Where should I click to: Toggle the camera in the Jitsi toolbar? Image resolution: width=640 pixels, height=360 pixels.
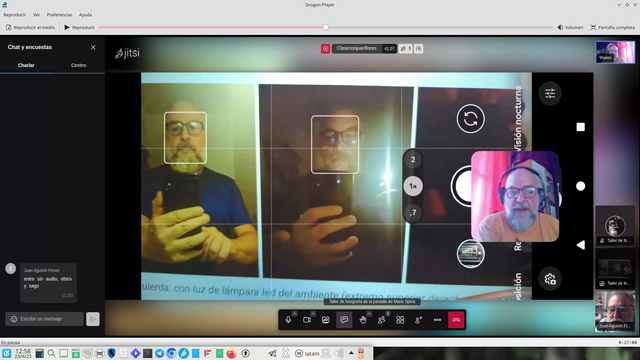307,320
